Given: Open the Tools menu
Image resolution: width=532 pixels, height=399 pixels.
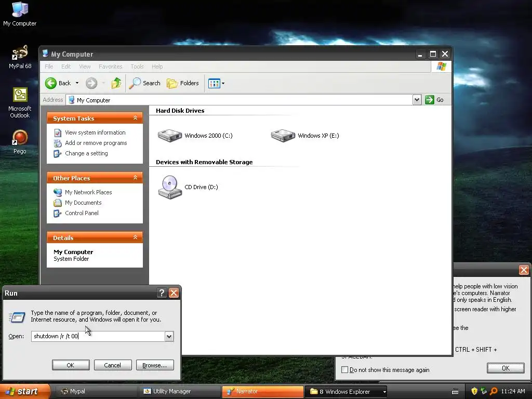Looking at the screenshot, I should [137, 66].
